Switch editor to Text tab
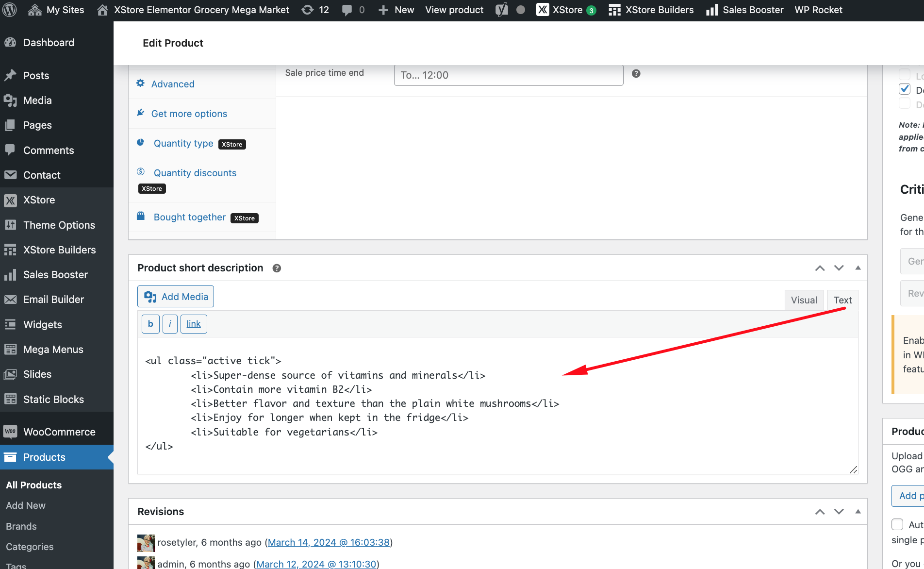This screenshot has height=569, width=924. (x=843, y=300)
